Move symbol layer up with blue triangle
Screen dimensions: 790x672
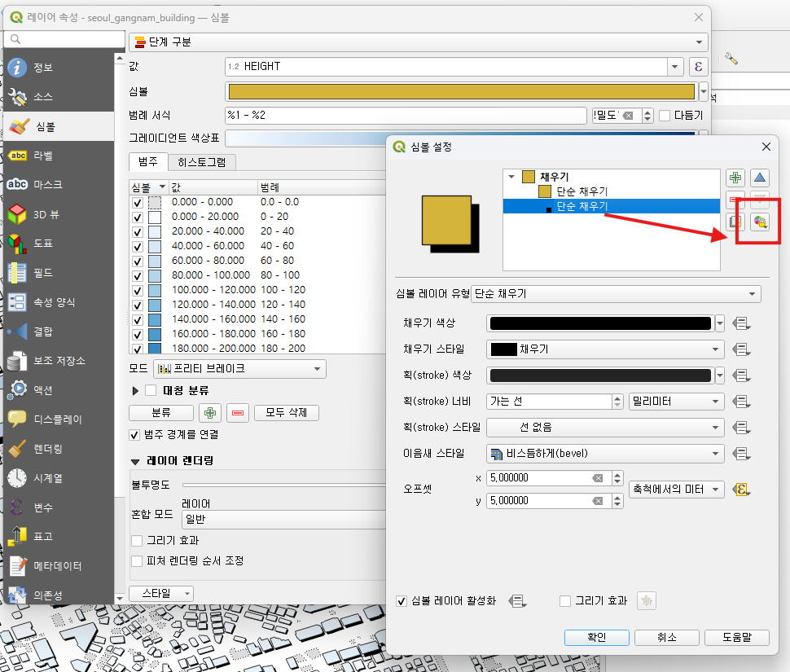point(760,178)
